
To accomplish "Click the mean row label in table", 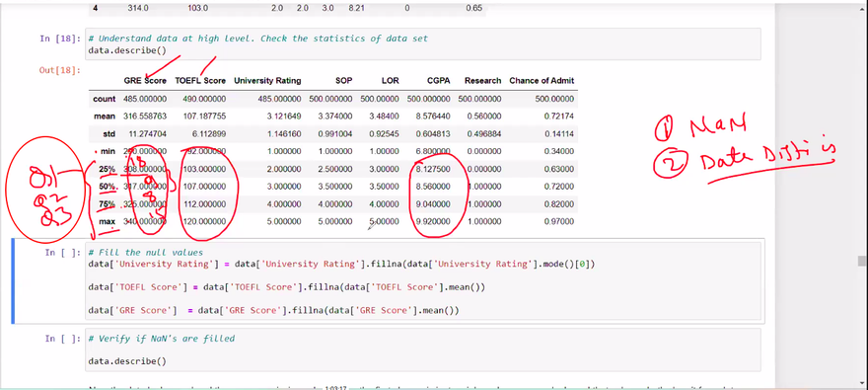I will 105,117.
